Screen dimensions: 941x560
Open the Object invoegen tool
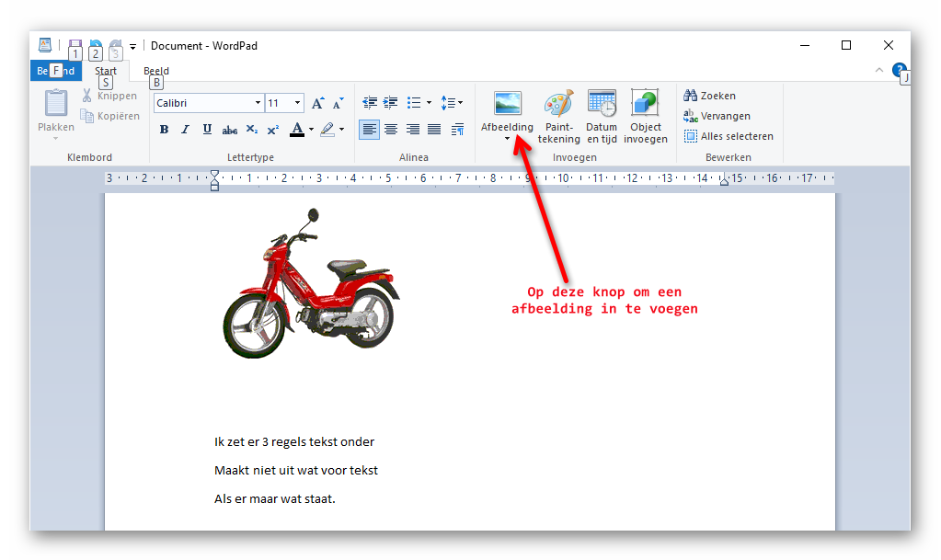coord(645,105)
